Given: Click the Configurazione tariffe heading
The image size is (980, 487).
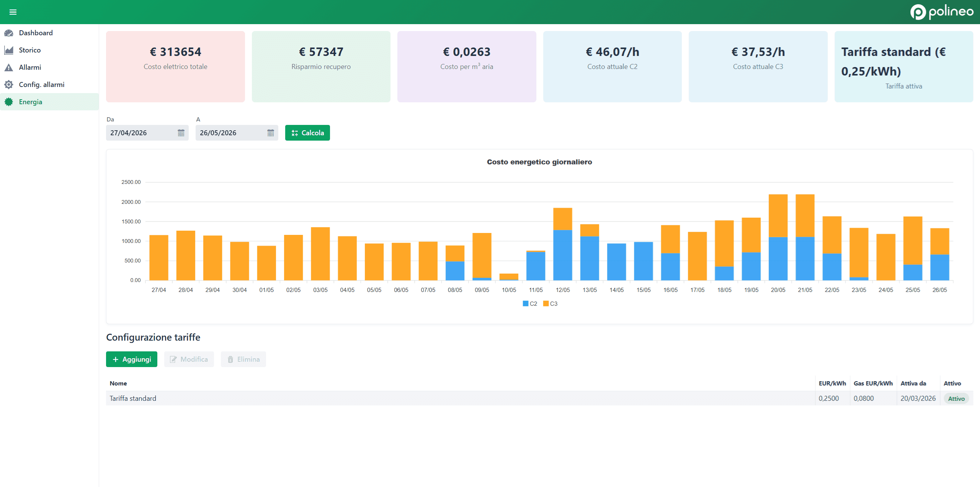Looking at the screenshot, I should (153, 338).
